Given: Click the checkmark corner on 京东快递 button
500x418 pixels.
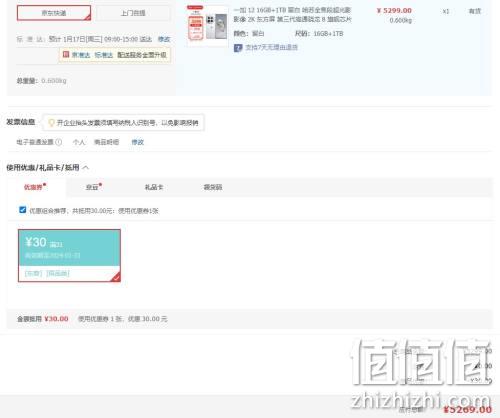Looking at the screenshot, I should (87, 17).
